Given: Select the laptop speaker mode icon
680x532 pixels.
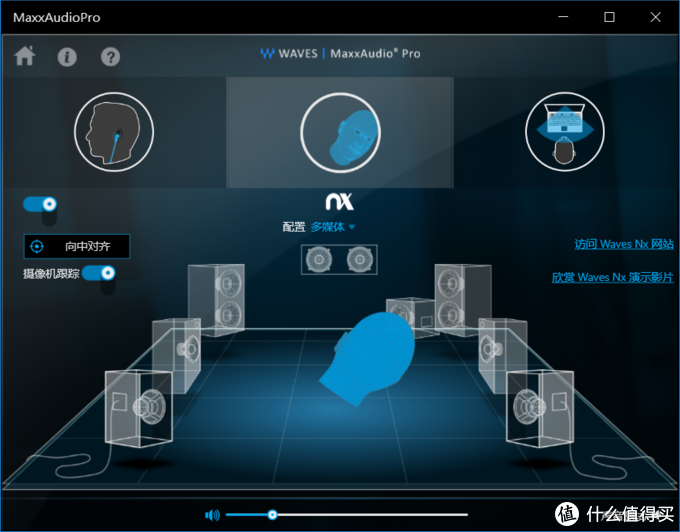Looking at the screenshot, I should pos(565,132).
